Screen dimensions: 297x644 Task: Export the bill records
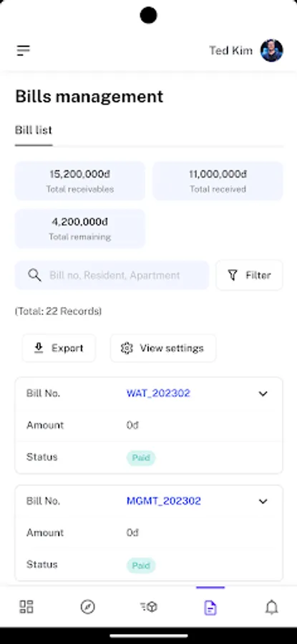59,348
